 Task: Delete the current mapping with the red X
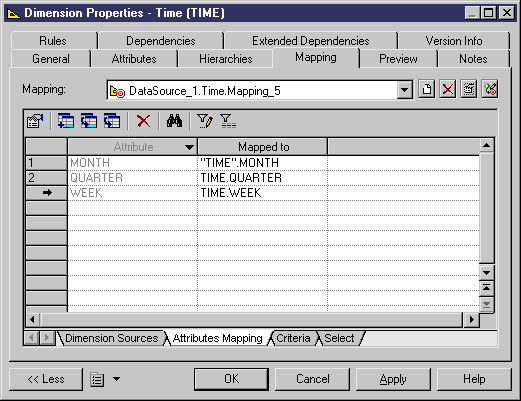[447, 89]
